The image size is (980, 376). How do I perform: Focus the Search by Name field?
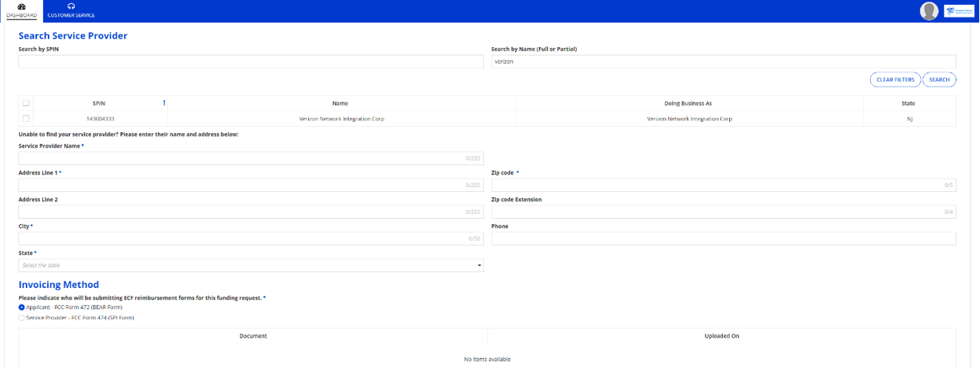723,61
